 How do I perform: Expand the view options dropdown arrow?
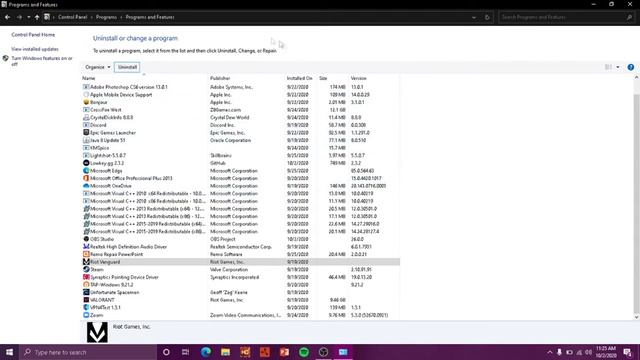click(618, 67)
